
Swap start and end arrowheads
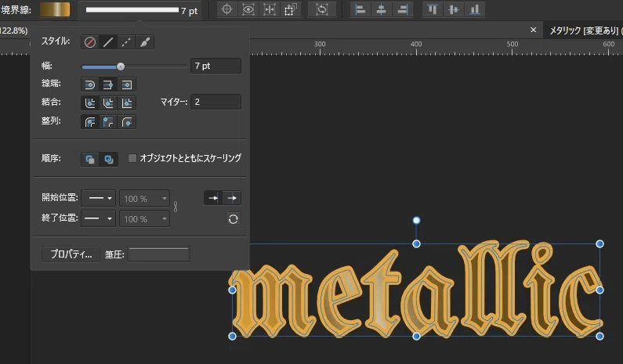[234, 218]
